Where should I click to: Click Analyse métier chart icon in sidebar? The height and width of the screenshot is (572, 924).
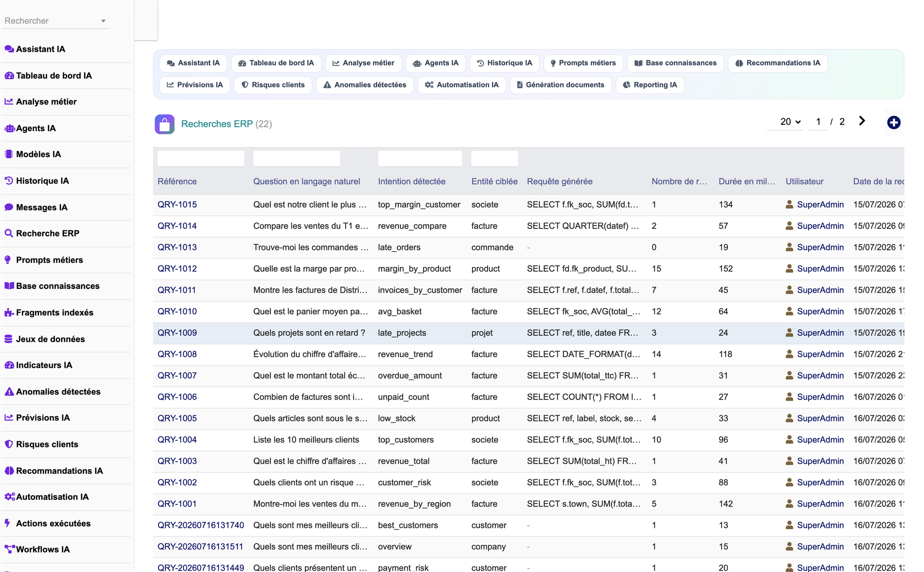click(x=9, y=102)
